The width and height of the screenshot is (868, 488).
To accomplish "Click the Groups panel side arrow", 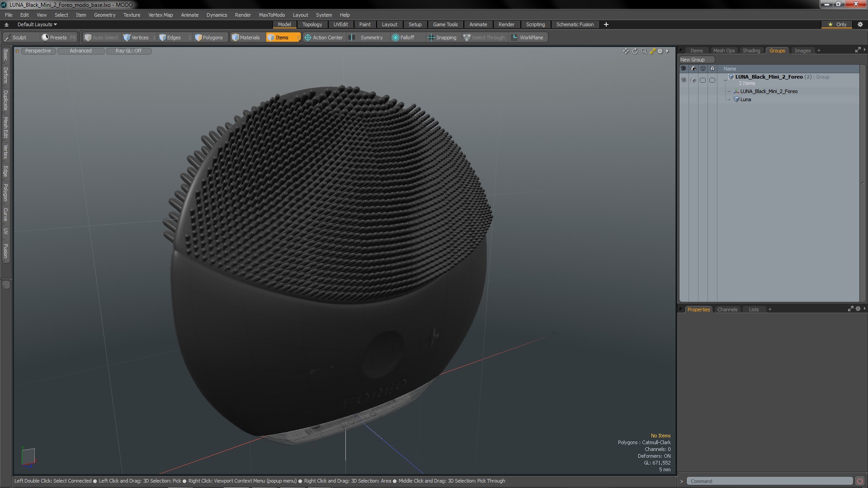I will click(x=864, y=50).
